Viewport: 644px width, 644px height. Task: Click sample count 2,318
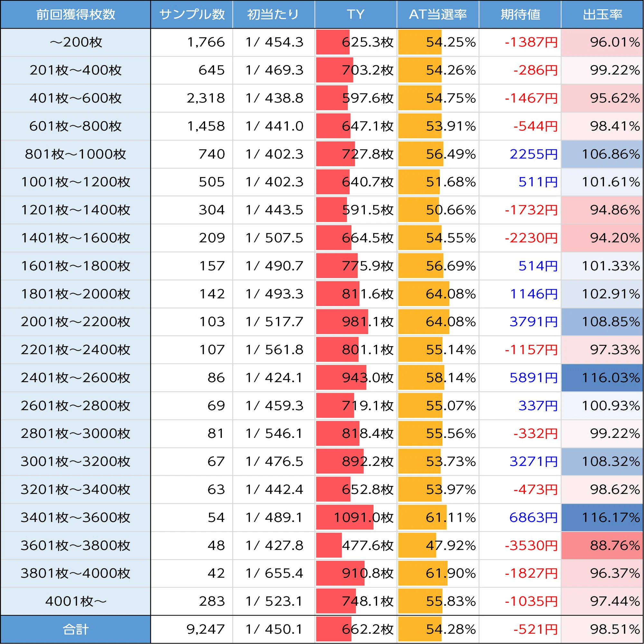(206, 98)
